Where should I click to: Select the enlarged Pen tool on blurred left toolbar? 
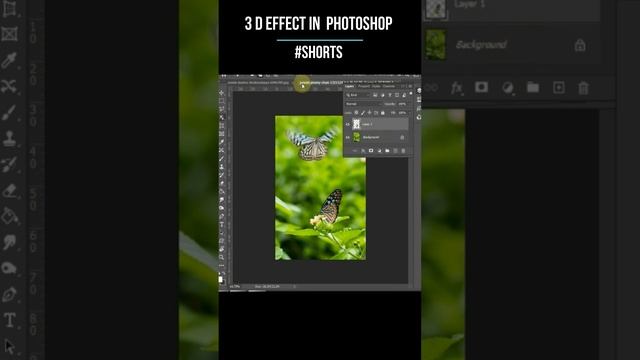(x=9, y=294)
